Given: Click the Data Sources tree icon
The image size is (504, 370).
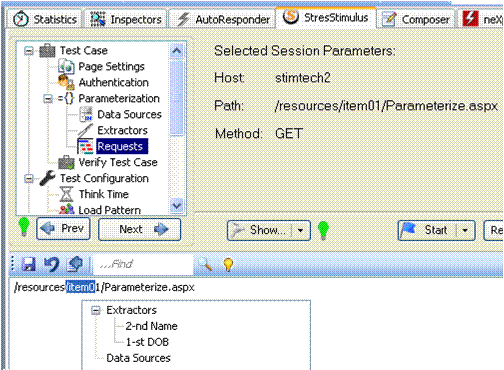Looking at the screenshot, I should coord(86,114).
